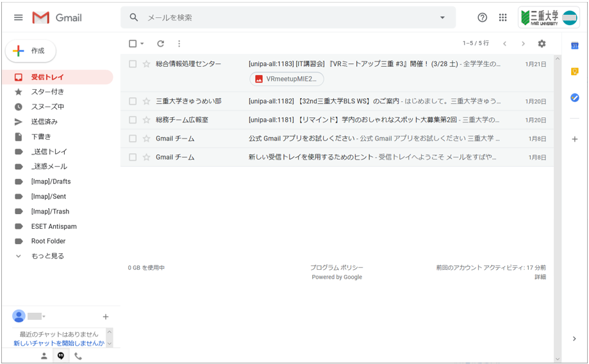Open the settings gear icon

pyautogui.click(x=542, y=44)
